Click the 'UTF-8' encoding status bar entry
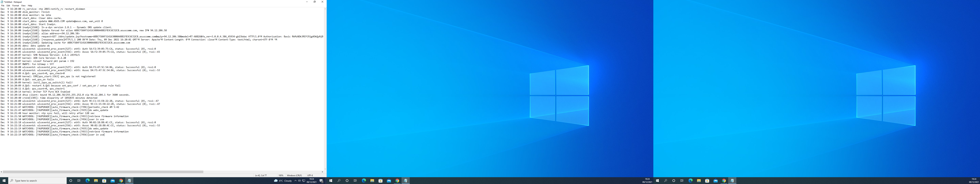Image resolution: width=980 pixels, height=184 pixels. click(x=310, y=176)
